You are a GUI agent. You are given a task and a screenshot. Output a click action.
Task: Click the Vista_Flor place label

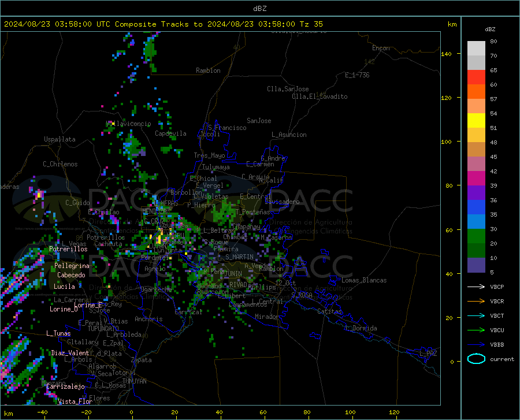[x=75, y=402]
